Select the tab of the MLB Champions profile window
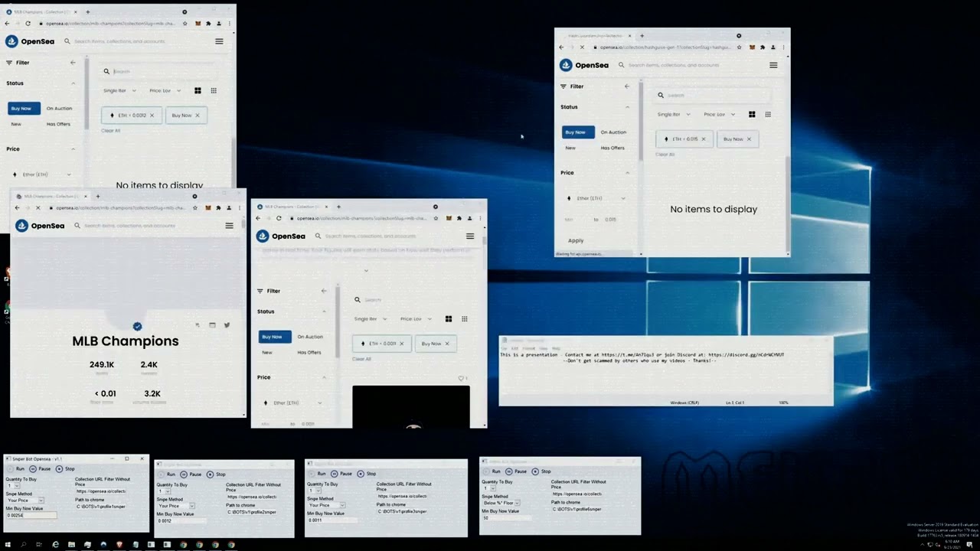Screen dimensions: 980x551 (51, 197)
